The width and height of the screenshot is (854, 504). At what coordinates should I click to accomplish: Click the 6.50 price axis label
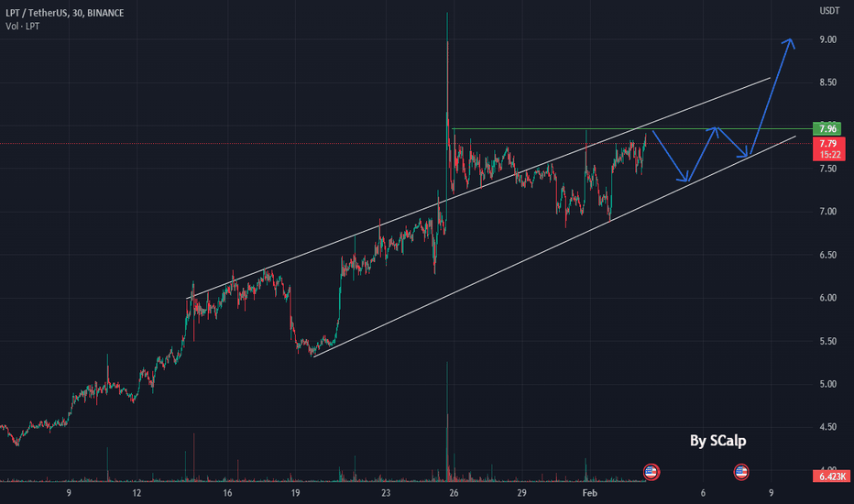click(x=827, y=255)
